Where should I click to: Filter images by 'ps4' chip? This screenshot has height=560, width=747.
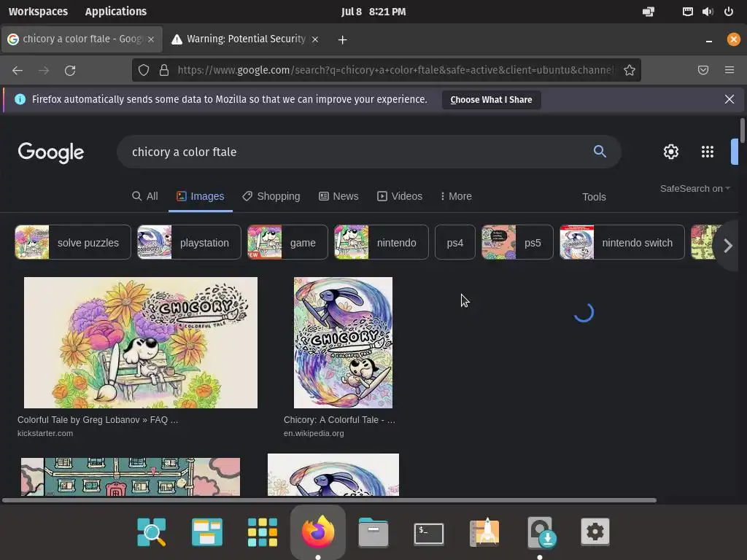coord(455,242)
